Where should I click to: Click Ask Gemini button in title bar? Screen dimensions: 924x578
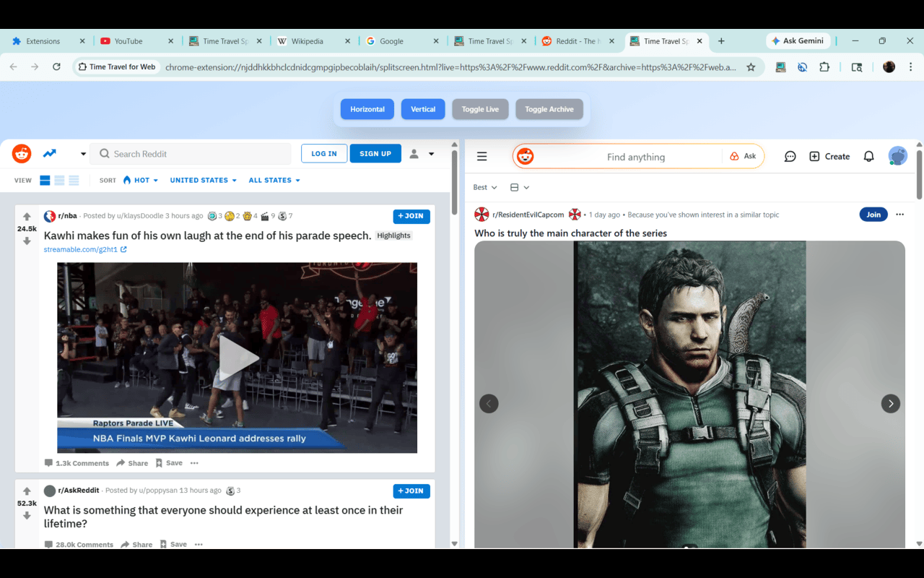click(798, 41)
